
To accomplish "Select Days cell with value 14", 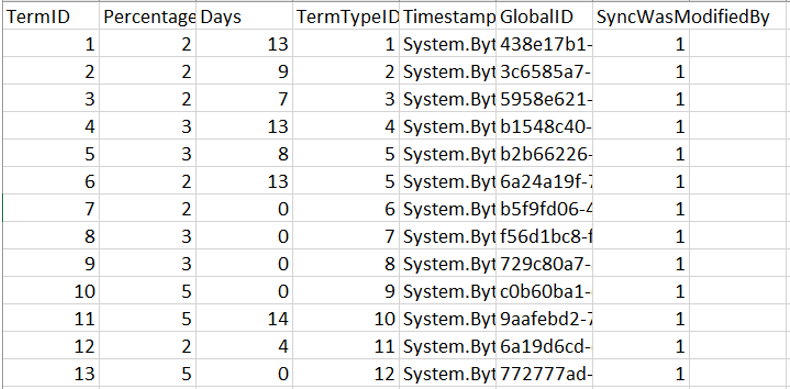I will pos(244,318).
